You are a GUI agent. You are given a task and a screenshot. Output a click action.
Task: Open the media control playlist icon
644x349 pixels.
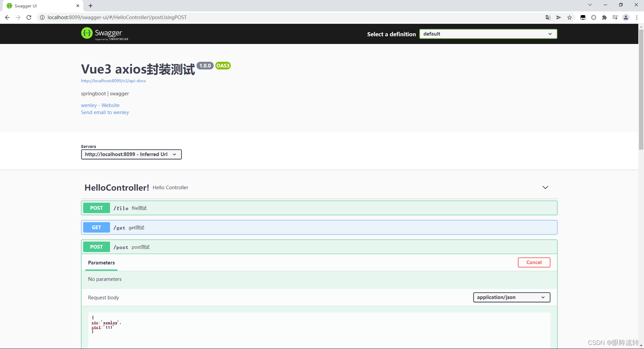(615, 17)
